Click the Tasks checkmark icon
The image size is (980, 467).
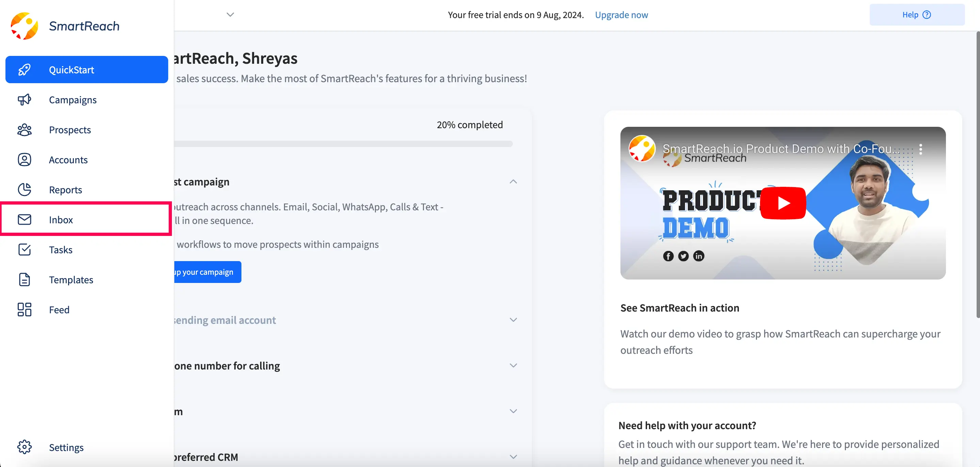(x=25, y=250)
